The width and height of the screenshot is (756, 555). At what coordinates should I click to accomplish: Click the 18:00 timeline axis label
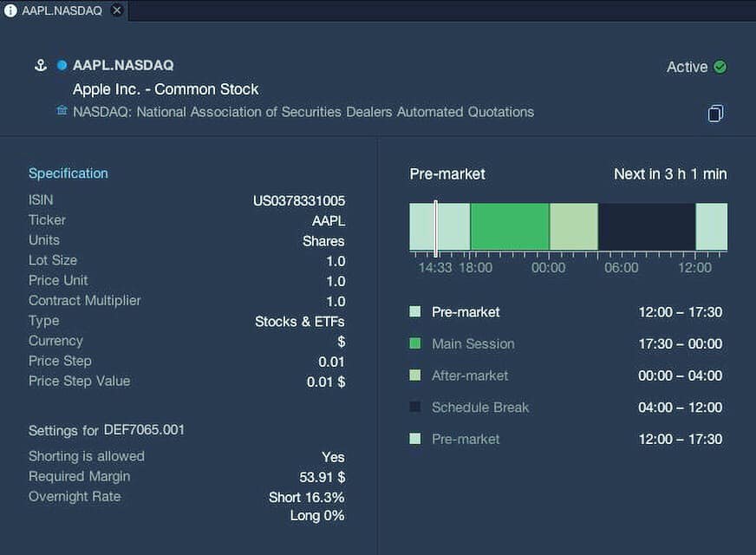[476, 268]
